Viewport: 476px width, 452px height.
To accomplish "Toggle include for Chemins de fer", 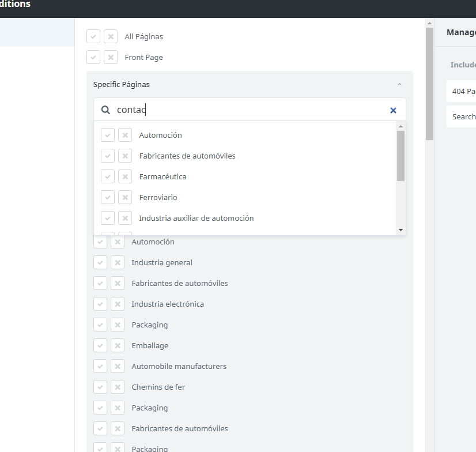I will [100, 387].
